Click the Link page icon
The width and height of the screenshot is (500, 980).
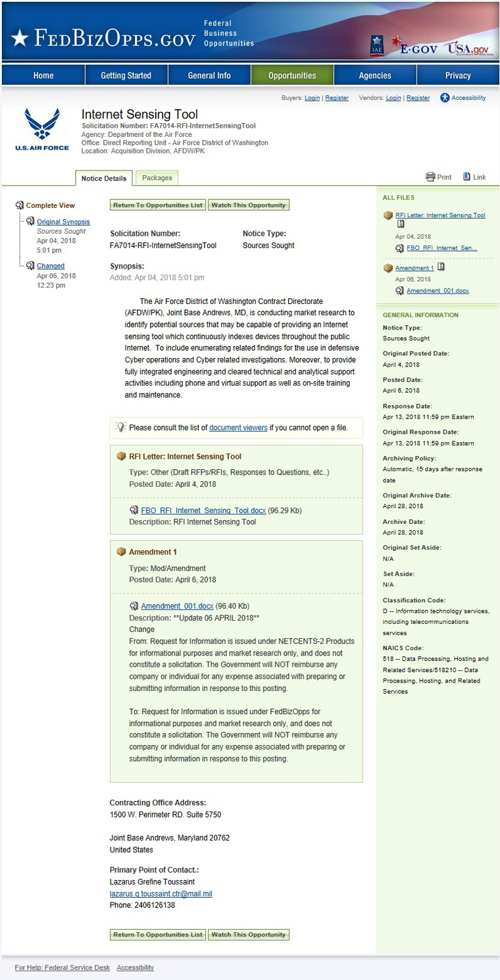coord(467,177)
